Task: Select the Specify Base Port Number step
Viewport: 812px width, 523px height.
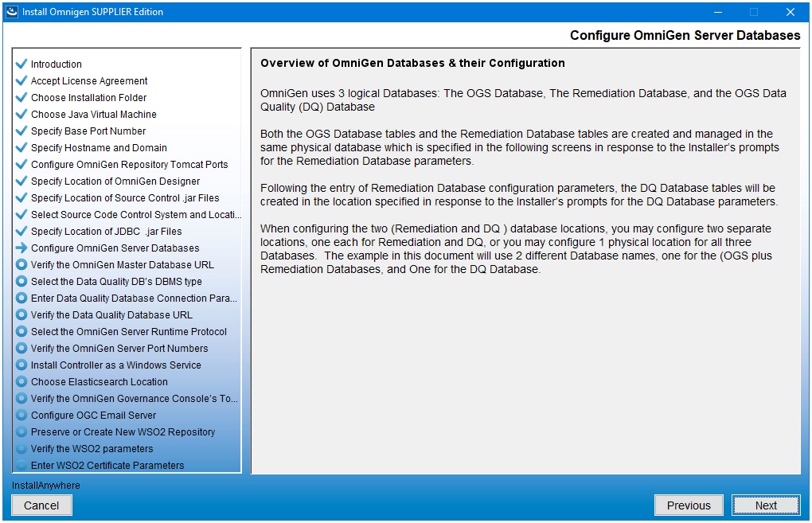Action: (x=88, y=131)
